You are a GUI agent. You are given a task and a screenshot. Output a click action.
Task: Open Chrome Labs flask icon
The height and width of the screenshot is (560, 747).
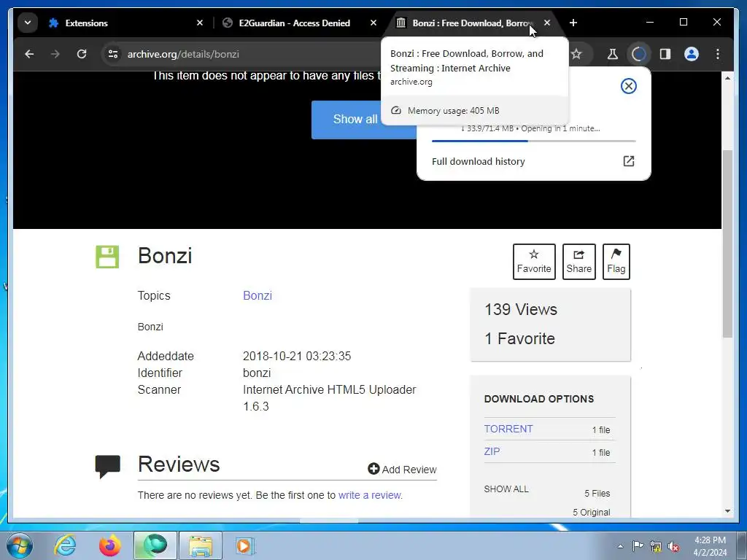coord(613,54)
